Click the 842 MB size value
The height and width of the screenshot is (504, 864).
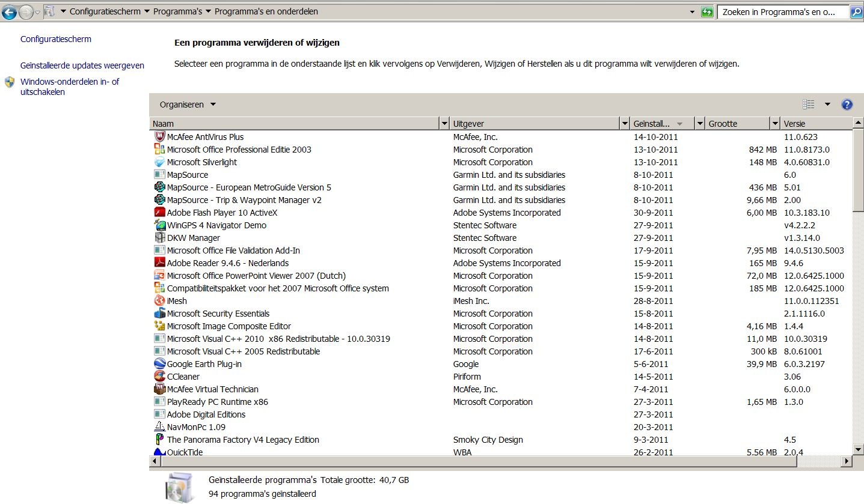[x=763, y=150]
